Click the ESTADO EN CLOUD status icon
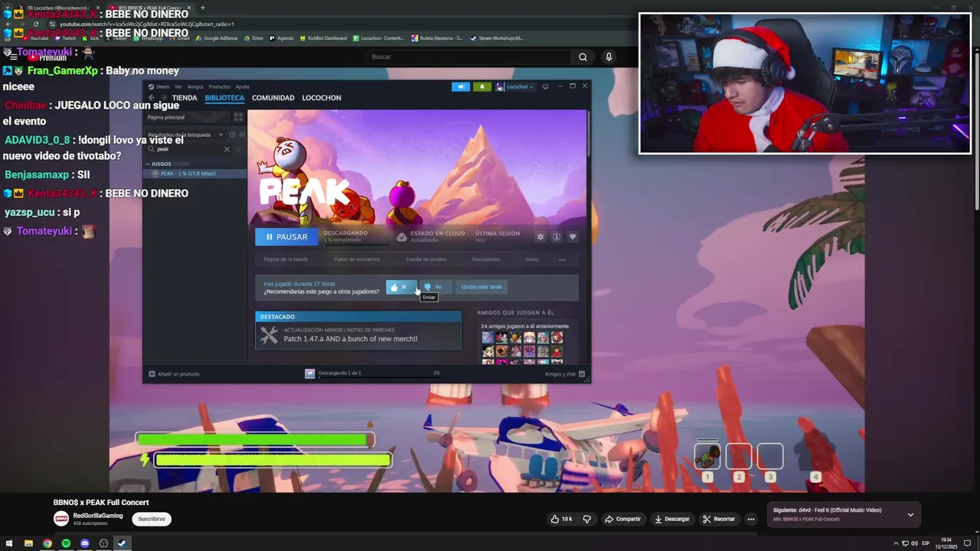 point(401,237)
